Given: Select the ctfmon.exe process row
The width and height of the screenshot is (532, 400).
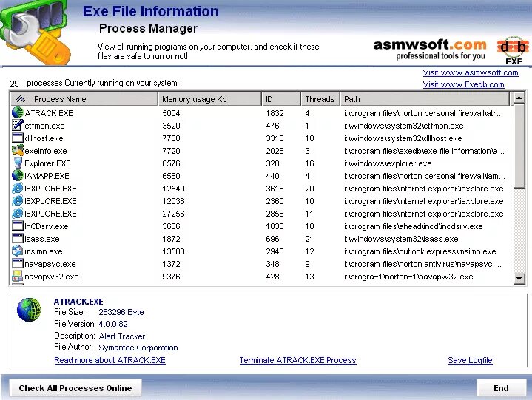Looking at the screenshot, I should click(x=260, y=126).
